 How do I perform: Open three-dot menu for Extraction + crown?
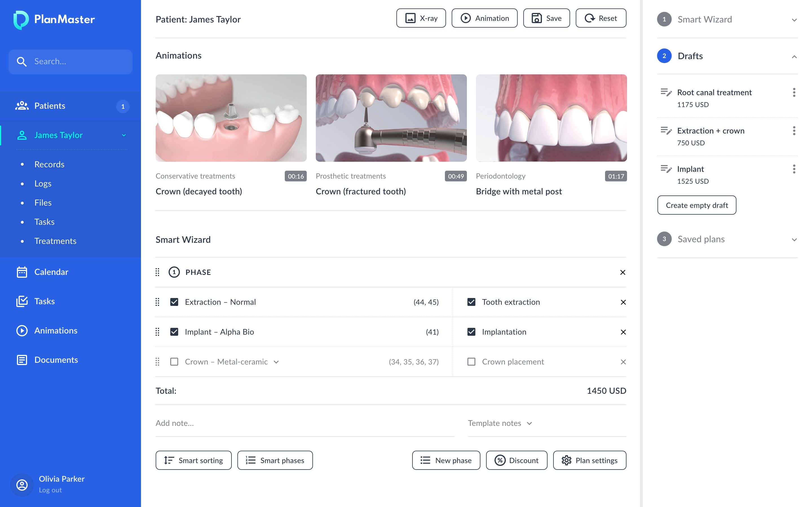point(794,131)
